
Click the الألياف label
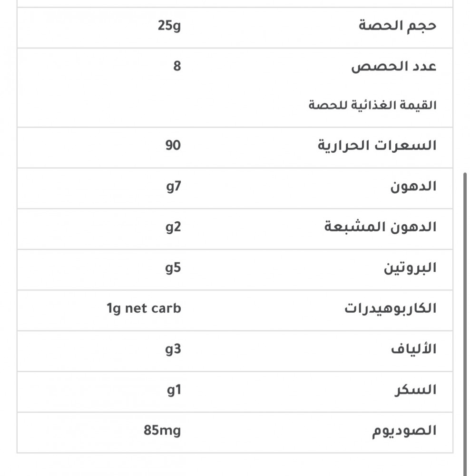[x=413, y=349]
